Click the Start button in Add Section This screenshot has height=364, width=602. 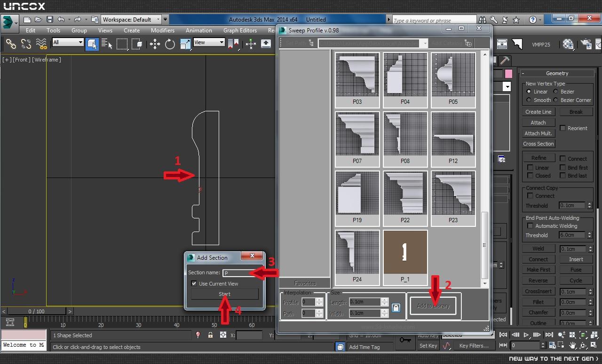[x=224, y=294]
